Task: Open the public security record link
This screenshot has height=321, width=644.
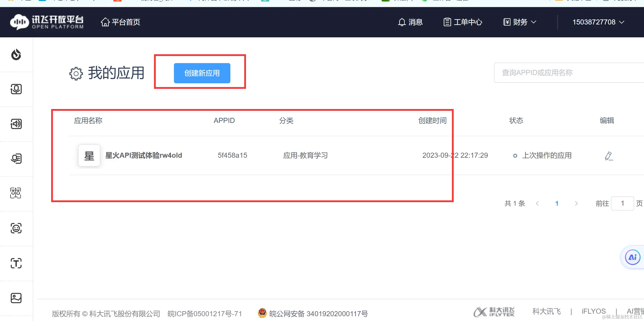Action: tap(319, 314)
